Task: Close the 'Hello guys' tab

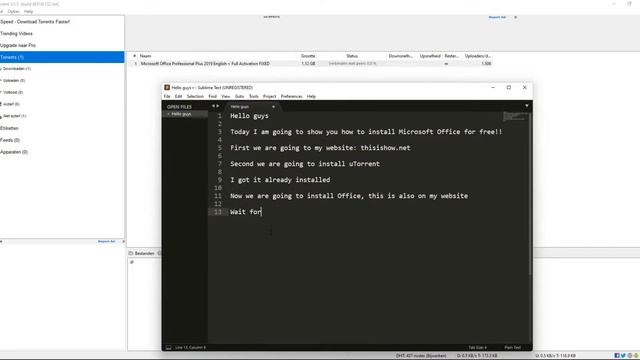Action: pyautogui.click(x=273, y=107)
